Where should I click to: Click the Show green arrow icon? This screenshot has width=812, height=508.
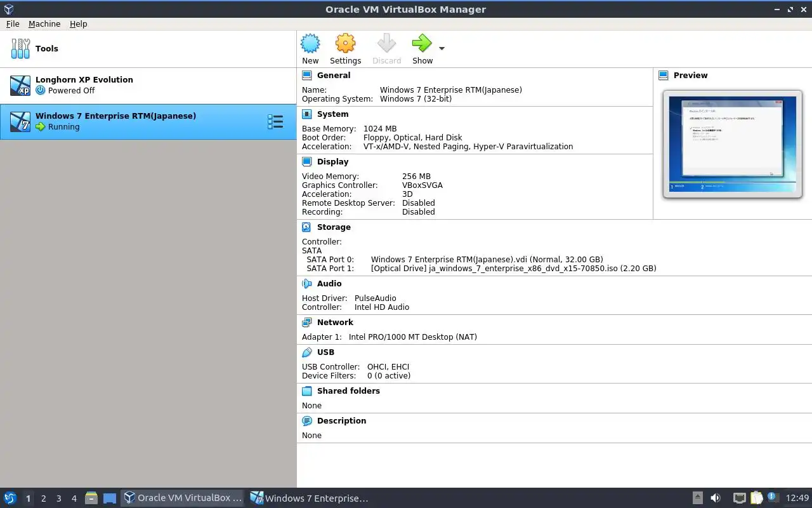421,44
